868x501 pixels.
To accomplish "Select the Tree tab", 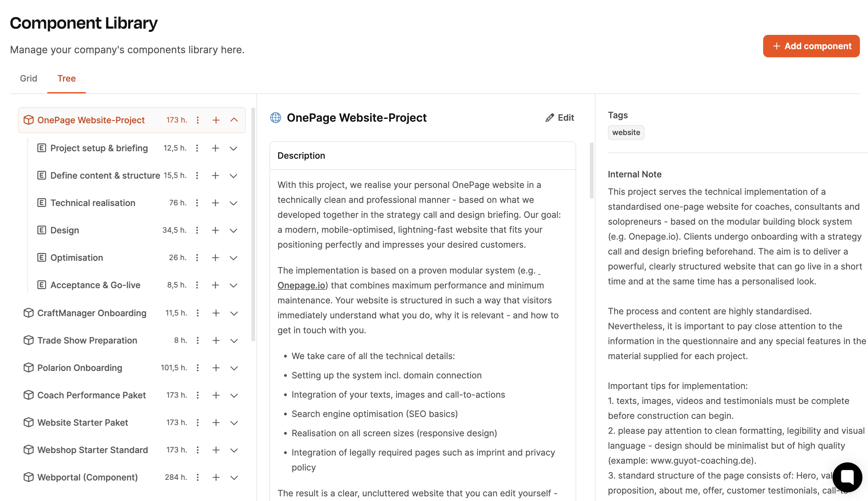I will click(66, 78).
